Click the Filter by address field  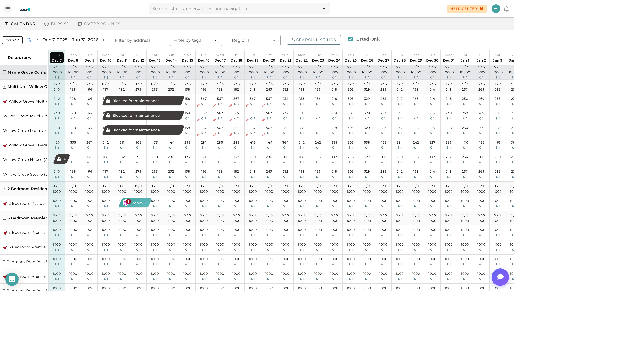point(137,40)
